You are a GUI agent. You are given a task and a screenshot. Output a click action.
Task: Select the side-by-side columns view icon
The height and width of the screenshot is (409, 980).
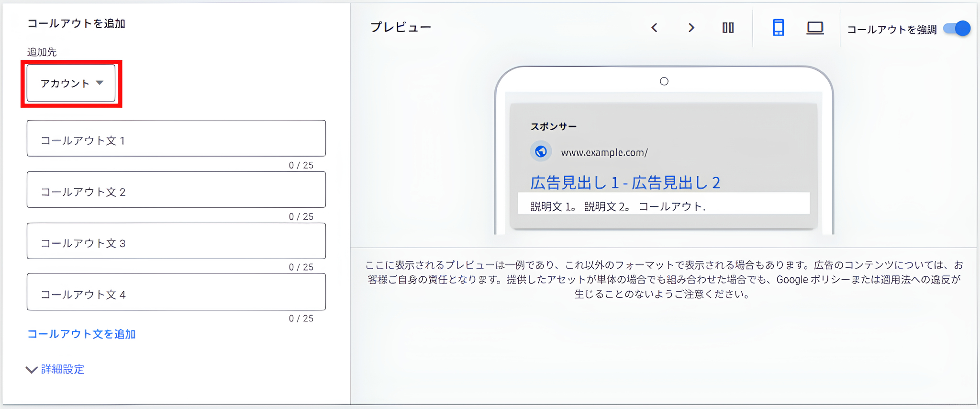(x=728, y=28)
